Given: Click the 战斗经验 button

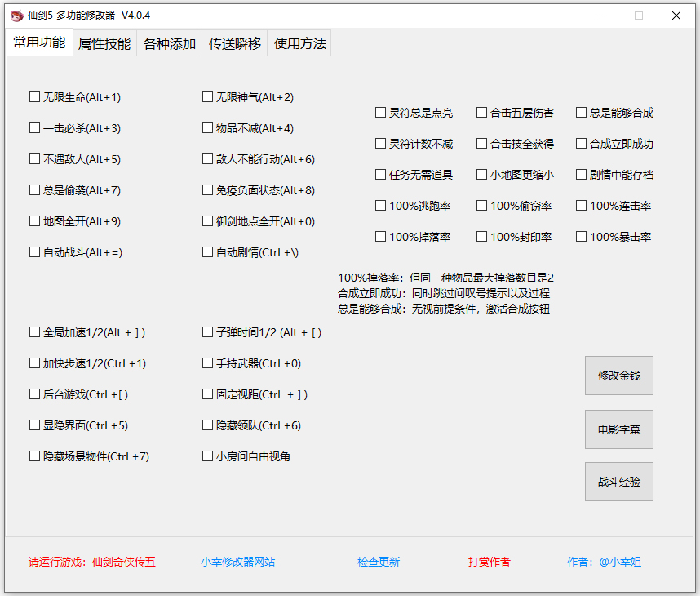Looking at the screenshot, I should (x=619, y=482).
